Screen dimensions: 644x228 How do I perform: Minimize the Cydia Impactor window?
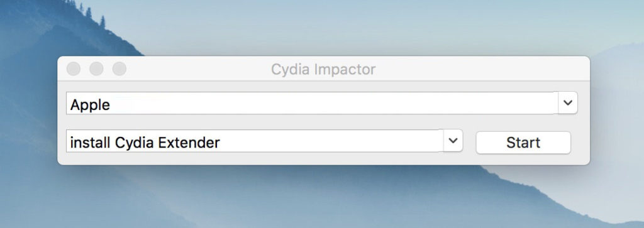coord(96,69)
